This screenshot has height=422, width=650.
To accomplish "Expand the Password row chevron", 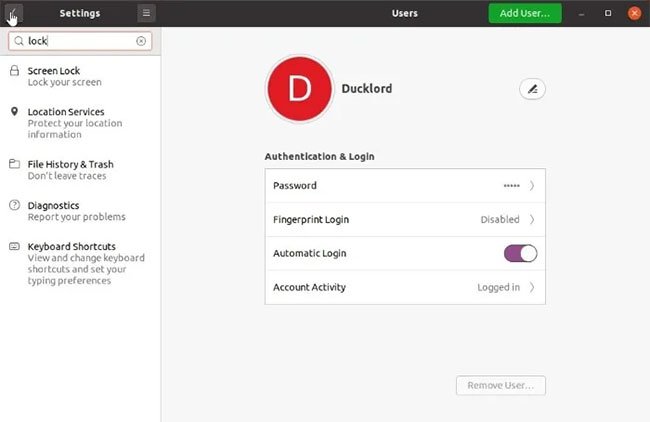I will point(532,186).
